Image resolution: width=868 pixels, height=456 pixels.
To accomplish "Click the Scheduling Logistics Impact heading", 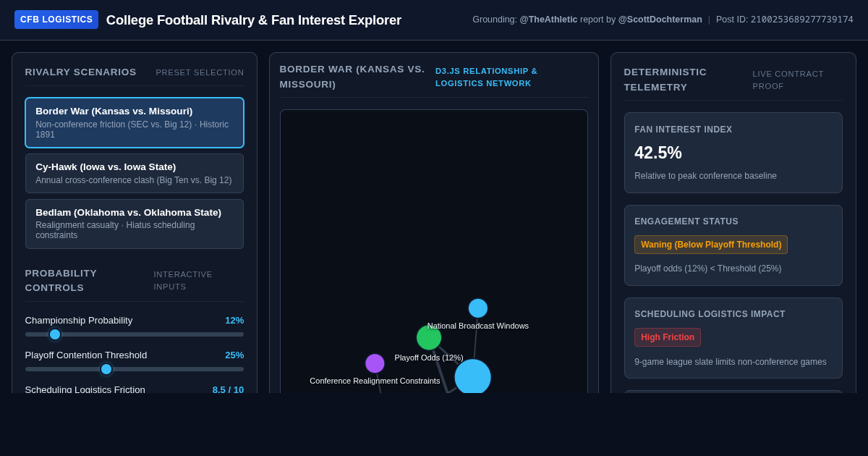I will click(x=710, y=314).
